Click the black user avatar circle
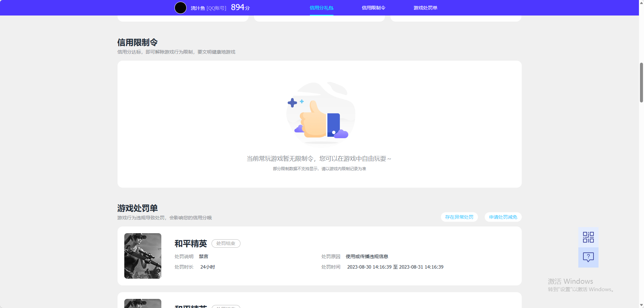This screenshot has height=308, width=644. click(x=181, y=8)
